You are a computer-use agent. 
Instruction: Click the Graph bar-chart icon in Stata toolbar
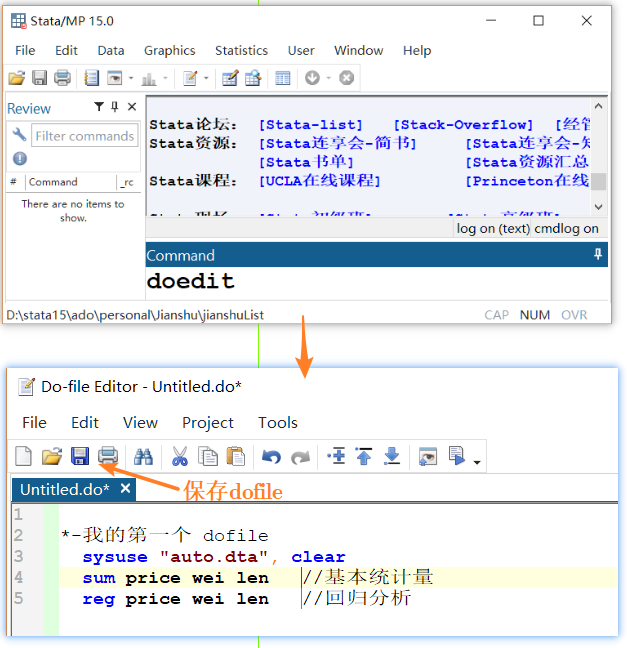pos(149,78)
